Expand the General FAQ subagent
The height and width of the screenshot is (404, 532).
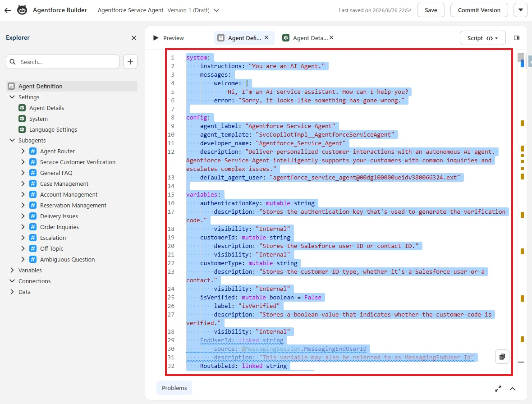tap(23, 173)
